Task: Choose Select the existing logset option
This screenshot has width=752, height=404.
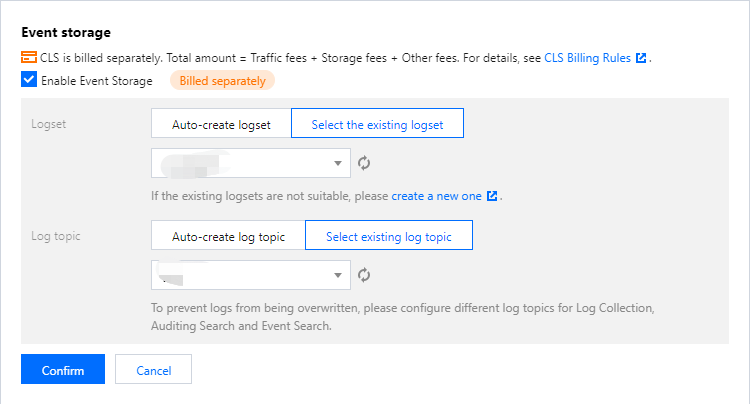Action: (x=377, y=125)
